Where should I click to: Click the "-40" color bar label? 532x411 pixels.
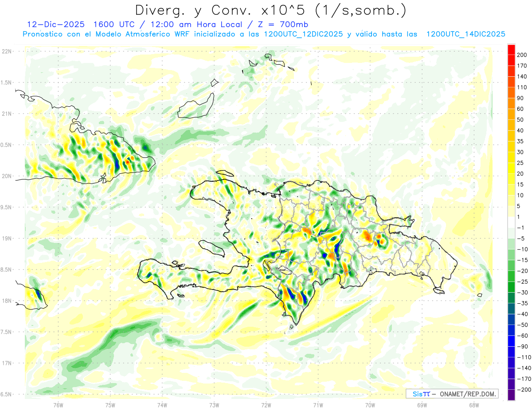pyautogui.click(x=524, y=314)
